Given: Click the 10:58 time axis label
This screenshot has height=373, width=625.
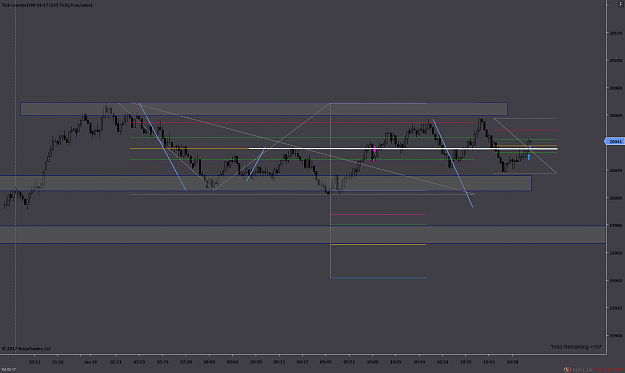Looking at the screenshot, I should [513, 362].
